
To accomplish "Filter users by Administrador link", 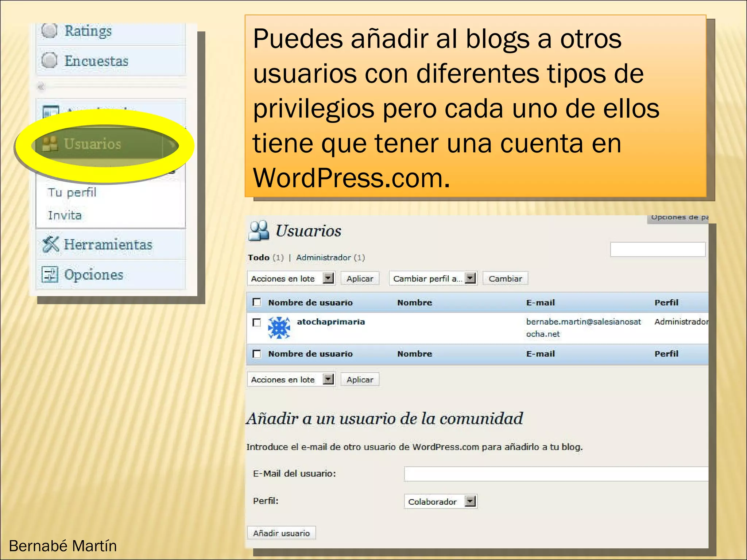I will pyautogui.click(x=323, y=257).
